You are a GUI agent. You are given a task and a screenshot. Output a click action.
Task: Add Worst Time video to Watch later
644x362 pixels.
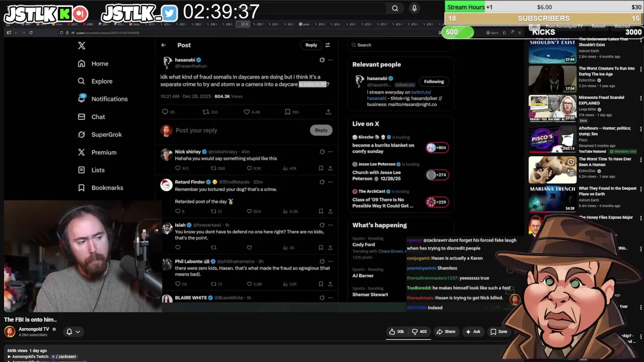click(x=571, y=162)
